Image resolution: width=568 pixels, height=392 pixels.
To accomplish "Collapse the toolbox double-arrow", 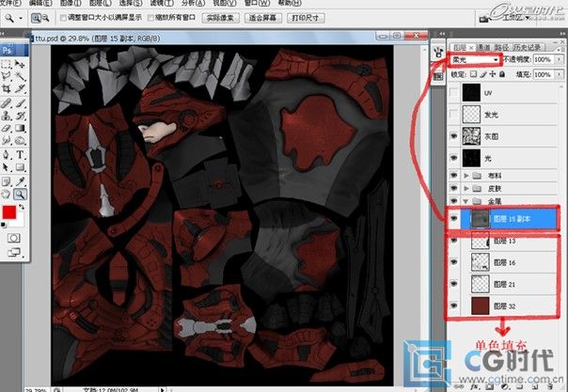I will point(2,34).
